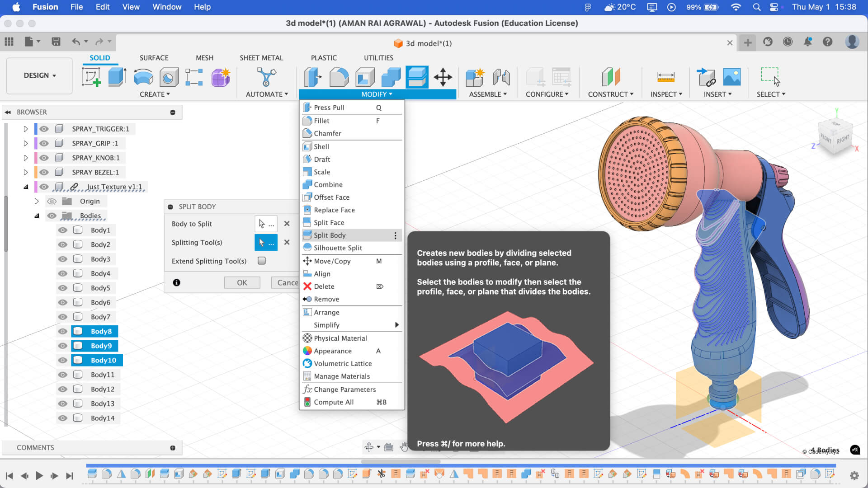Hide SPRAY_TRIGGER:1 with its eye icon
Screen dimensions: 868x488
click(44, 129)
